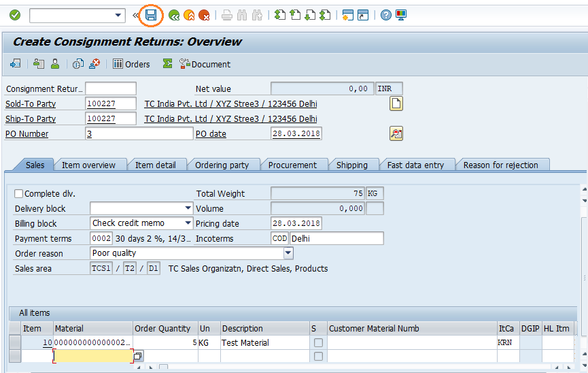
Task: Toggle the Complete dlv. checkbox
Action: coord(19,194)
